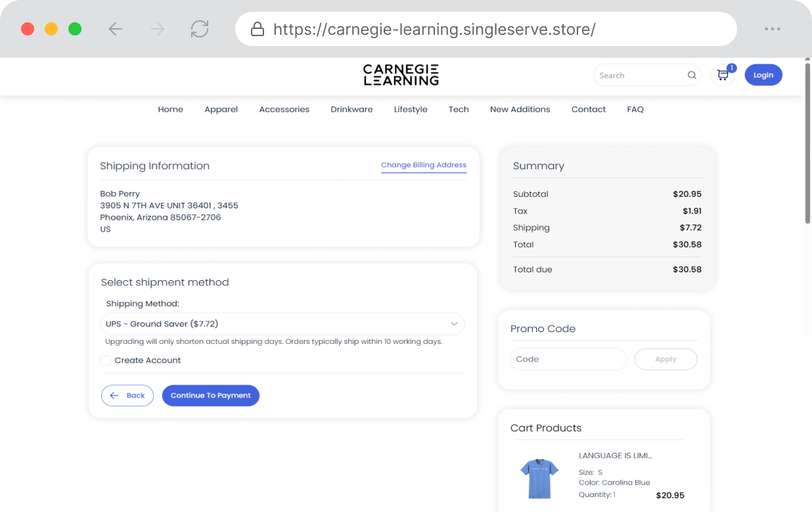812x512 pixels.
Task: Click the Subtotal amount $20.95
Action: [687, 194]
